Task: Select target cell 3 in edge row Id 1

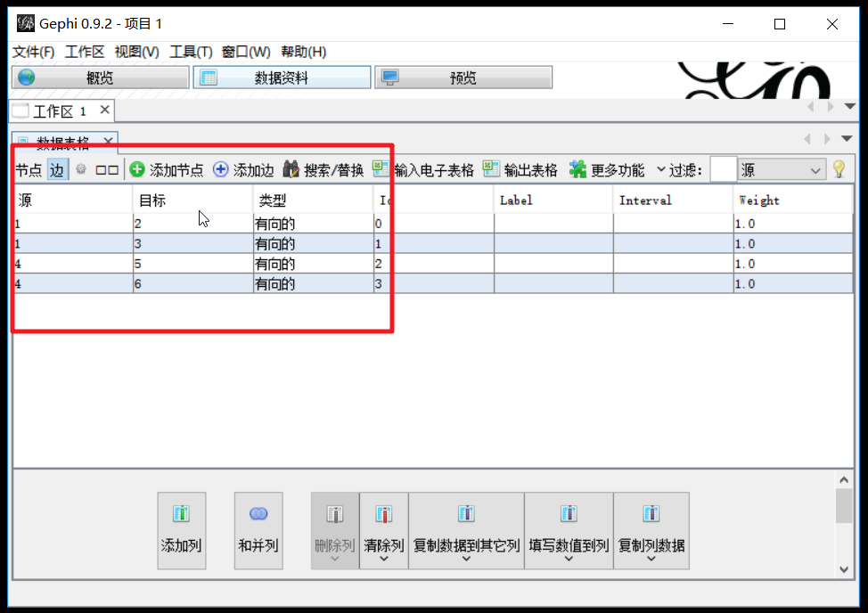Action: [x=193, y=243]
